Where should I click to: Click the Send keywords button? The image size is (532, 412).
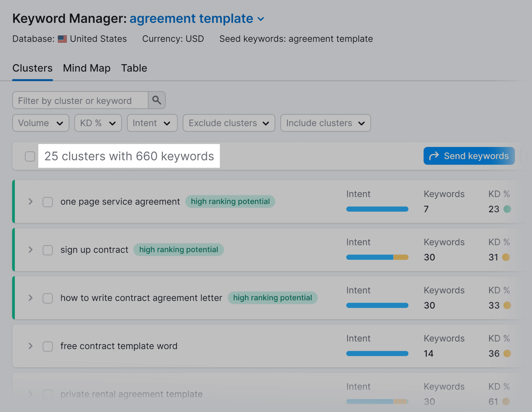coord(469,156)
